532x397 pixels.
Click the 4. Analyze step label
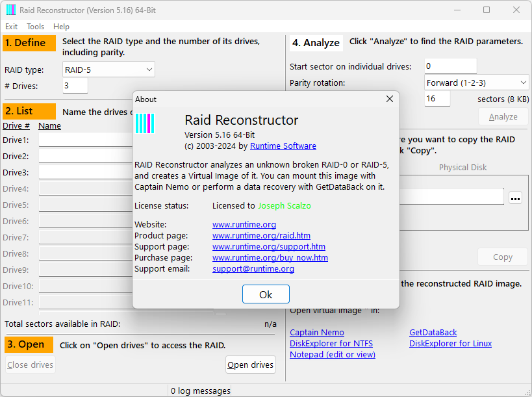[x=316, y=43]
